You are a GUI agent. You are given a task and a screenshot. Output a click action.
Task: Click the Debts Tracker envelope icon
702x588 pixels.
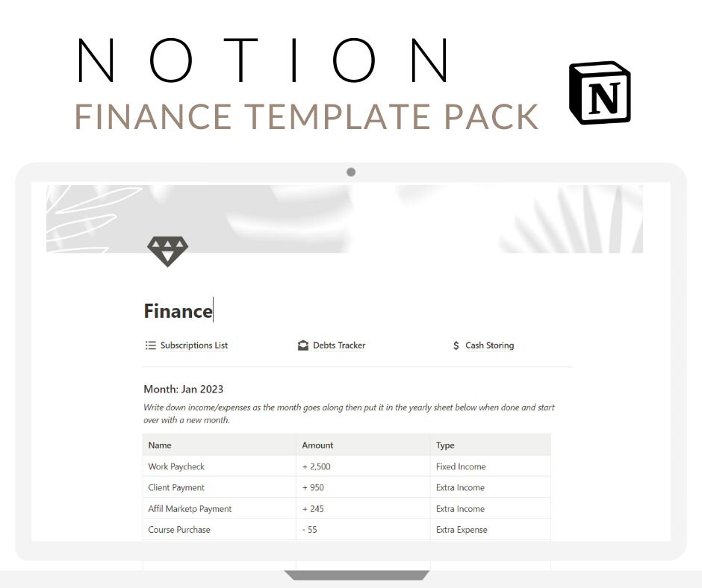pyautogui.click(x=303, y=345)
